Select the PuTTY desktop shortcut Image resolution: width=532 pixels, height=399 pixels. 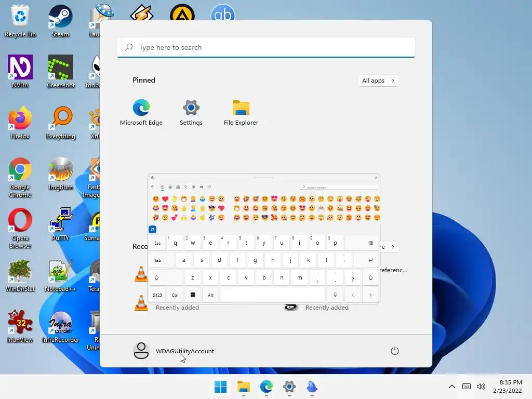pos(60,224)
